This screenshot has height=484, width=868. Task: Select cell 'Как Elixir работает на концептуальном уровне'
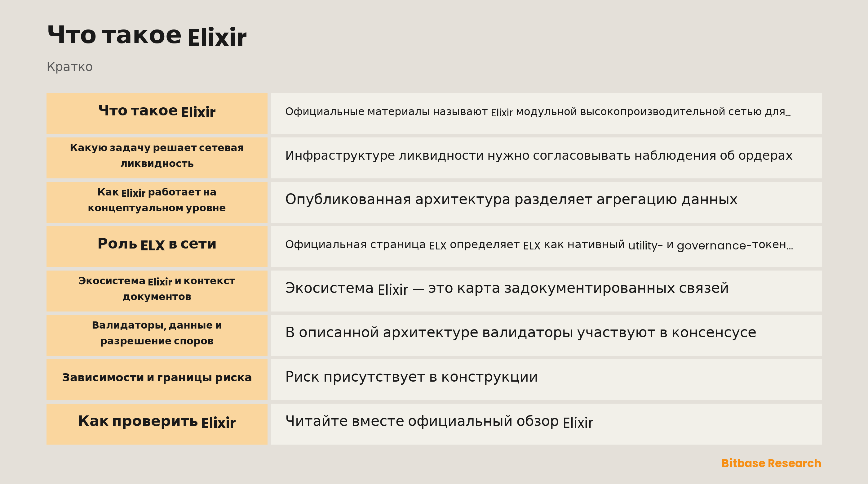tap(157, 202)
